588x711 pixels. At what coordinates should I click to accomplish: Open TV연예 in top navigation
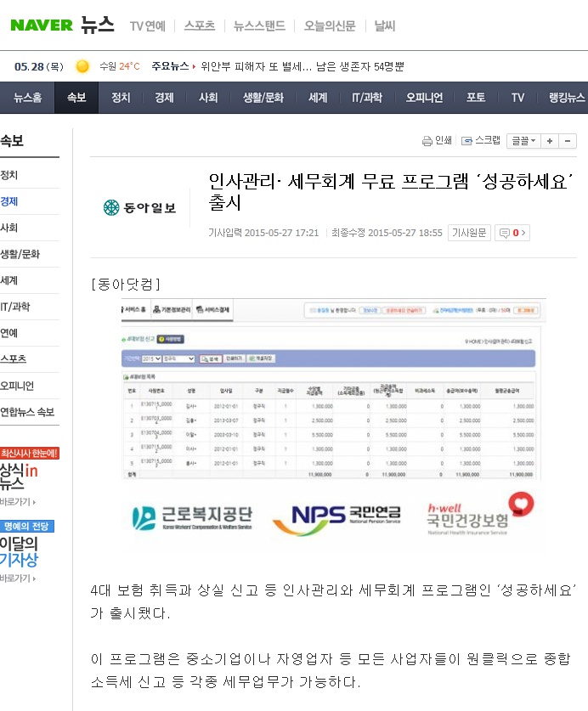148,26
